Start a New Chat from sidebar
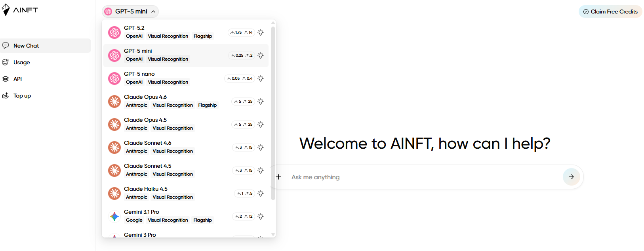Viewport: 644px width, 251px height. point(26,46)
